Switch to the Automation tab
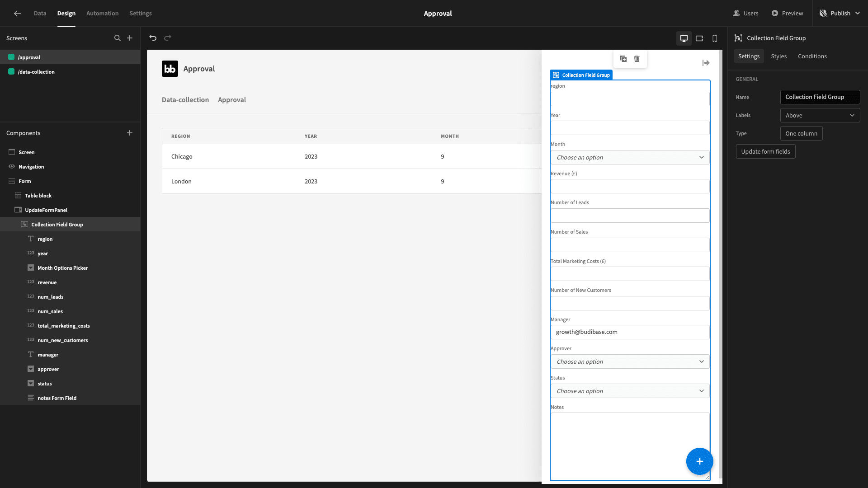 point(102,14)
